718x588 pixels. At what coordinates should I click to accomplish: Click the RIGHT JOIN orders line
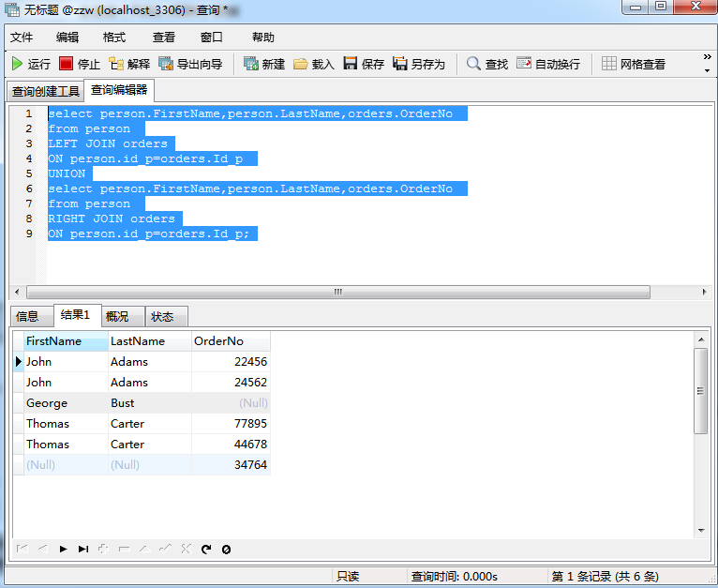click(x=112, y=219)
